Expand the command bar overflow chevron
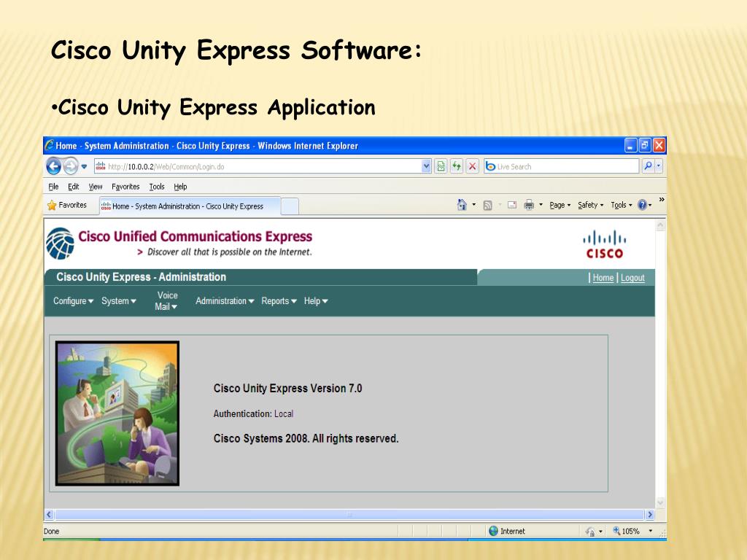This screenshot has height=560, width=747. pos(661,200)
